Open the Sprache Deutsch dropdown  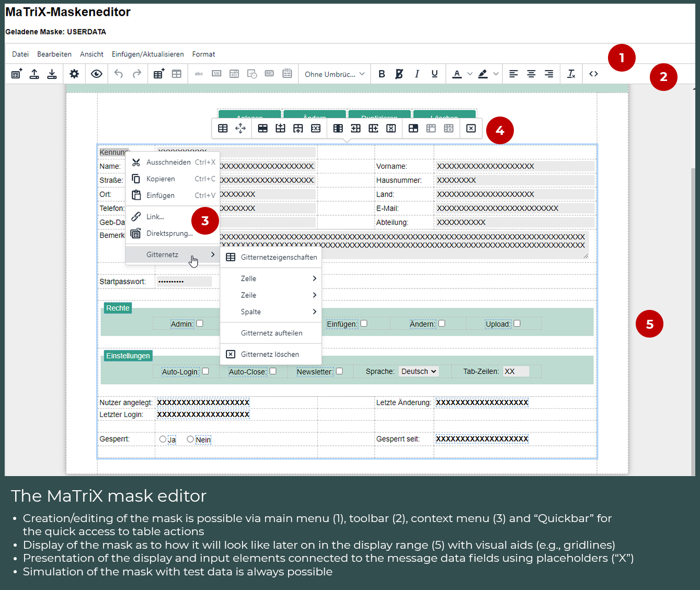pos(419,372)
